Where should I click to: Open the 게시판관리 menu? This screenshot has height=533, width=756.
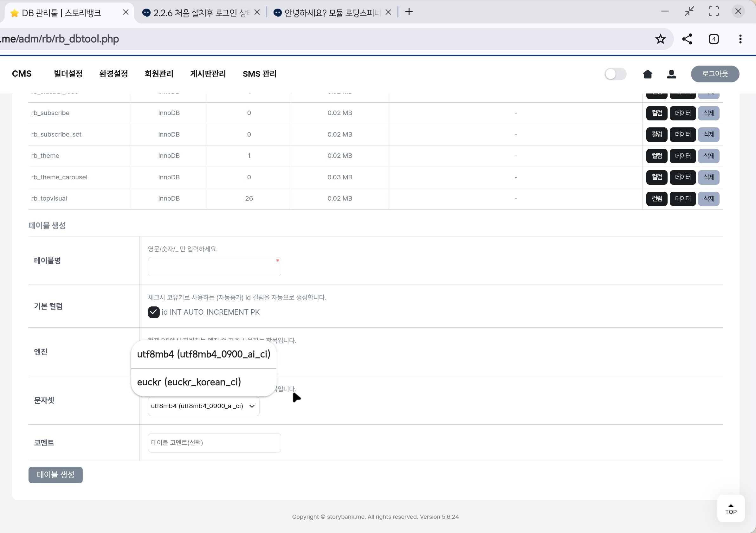pyautogui.click(x=208, y=74)
